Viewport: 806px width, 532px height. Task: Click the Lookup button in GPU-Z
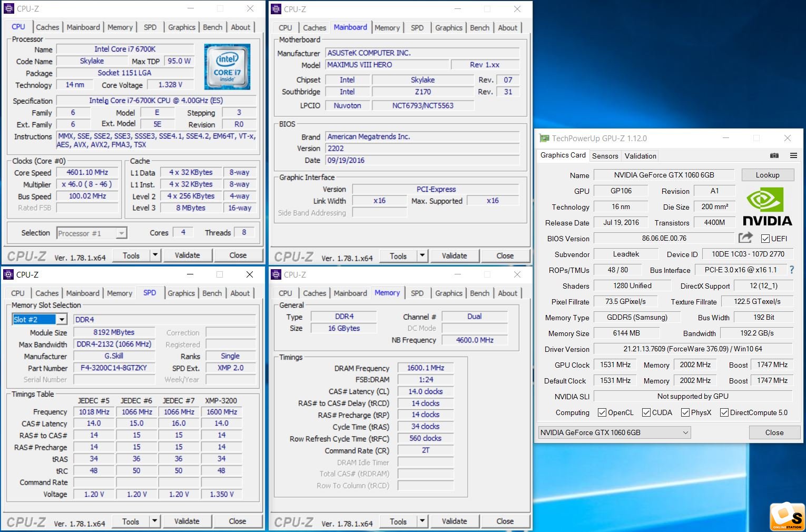point(768,175)
